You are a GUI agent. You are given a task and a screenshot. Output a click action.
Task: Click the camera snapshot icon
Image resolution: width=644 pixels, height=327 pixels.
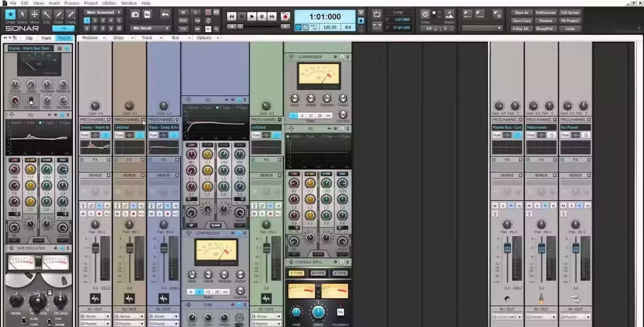135,14
